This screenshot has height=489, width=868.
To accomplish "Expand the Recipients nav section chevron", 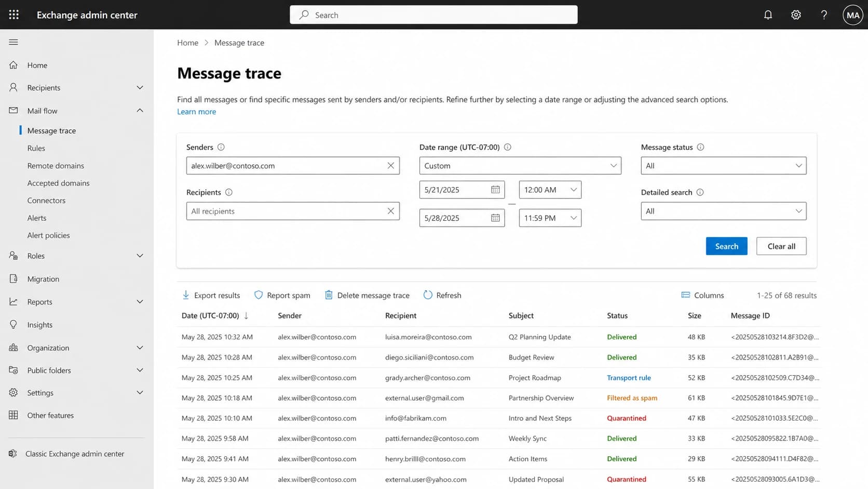I will [140, 87].
